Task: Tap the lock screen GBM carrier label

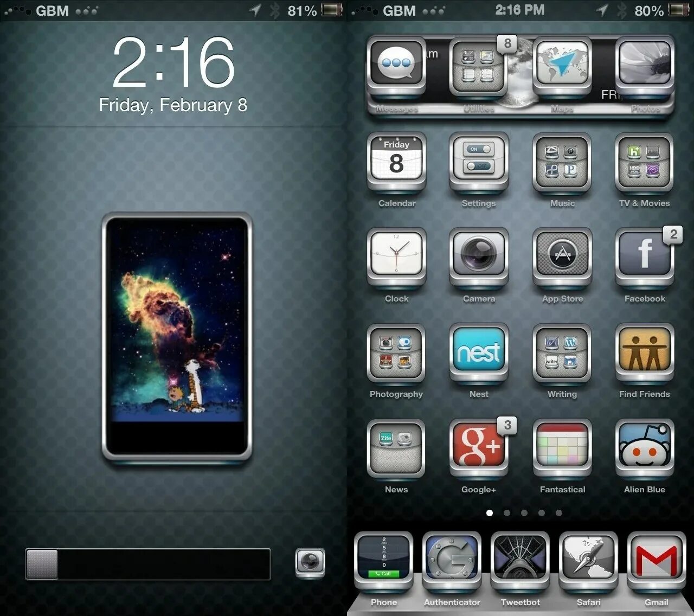Action: [53, 10]
